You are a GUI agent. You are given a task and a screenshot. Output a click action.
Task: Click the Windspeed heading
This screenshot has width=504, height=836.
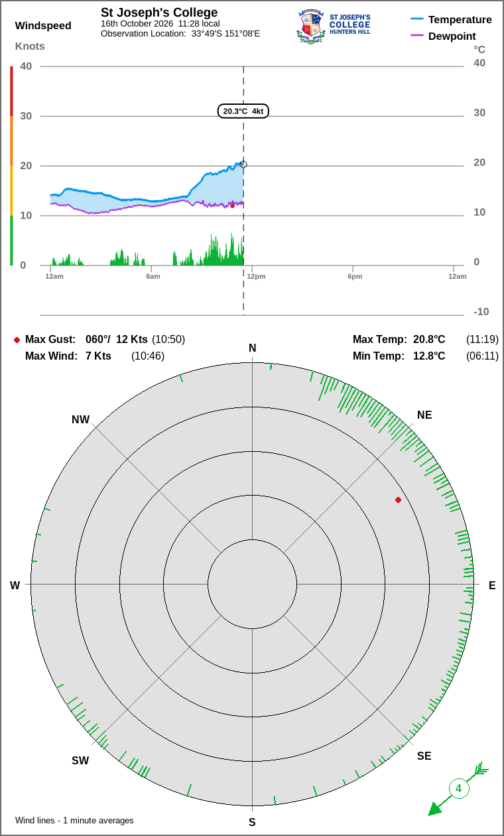(x=43, y=26)
